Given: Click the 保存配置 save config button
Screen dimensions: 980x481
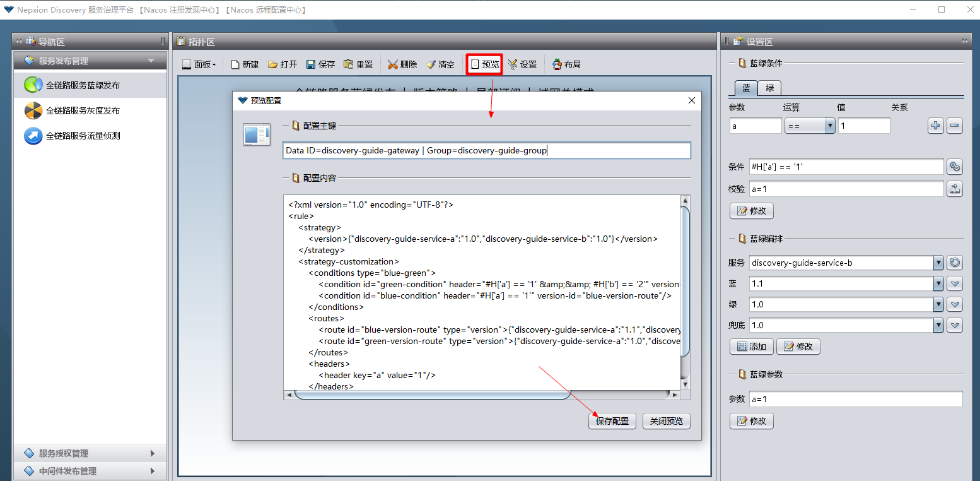Looking at the screenshot, I should (612, 421).
